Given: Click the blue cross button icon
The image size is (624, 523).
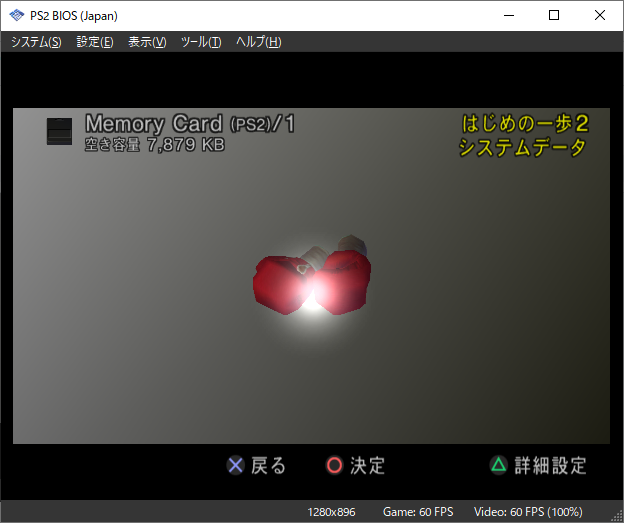Looking at the screenshot, I should click(x=236, y=465).
